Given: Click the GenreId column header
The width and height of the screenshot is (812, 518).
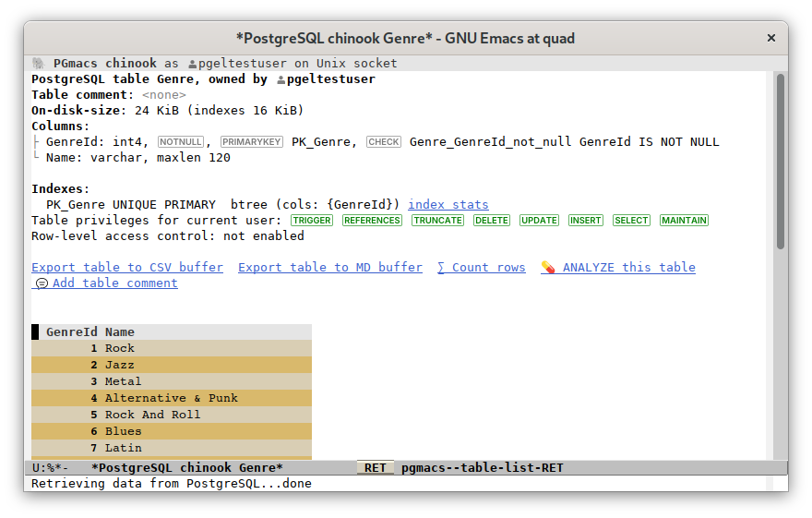Looking at the screenshot, I should click(71, 332).
